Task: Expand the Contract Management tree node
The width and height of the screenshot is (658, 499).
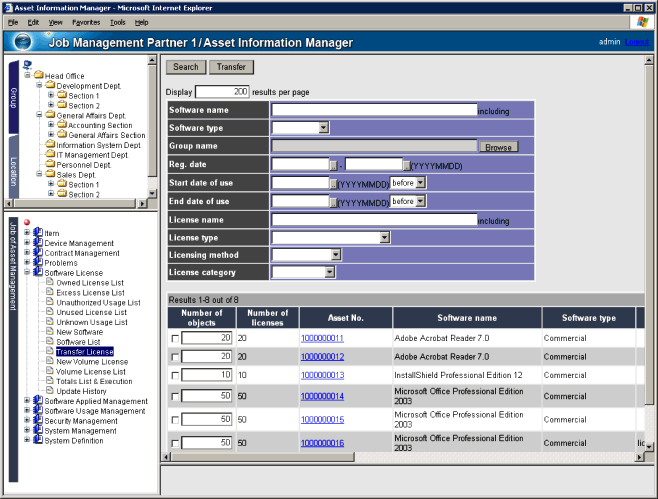Action: 28,253
